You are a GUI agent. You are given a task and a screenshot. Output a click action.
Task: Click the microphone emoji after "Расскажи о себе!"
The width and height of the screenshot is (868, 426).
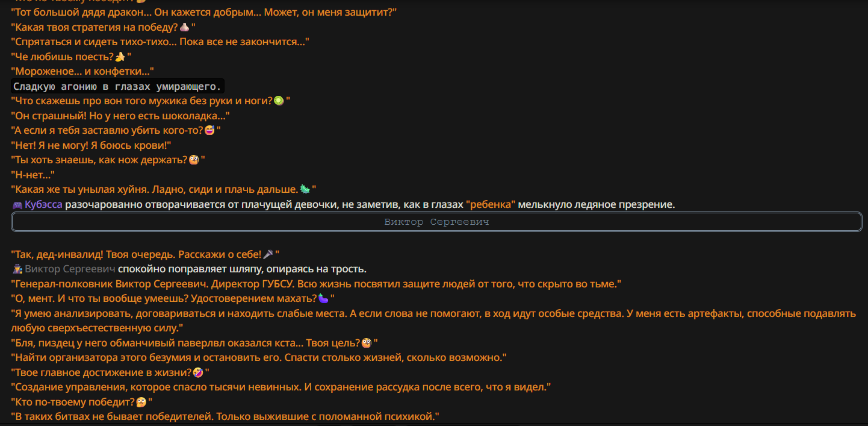coord(268,254)
